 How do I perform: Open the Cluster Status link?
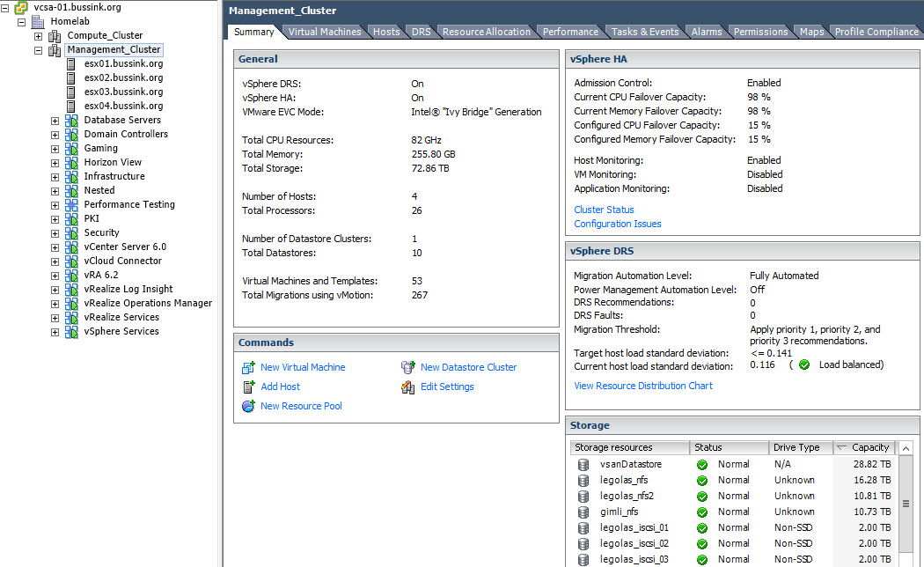coord(604,210)
